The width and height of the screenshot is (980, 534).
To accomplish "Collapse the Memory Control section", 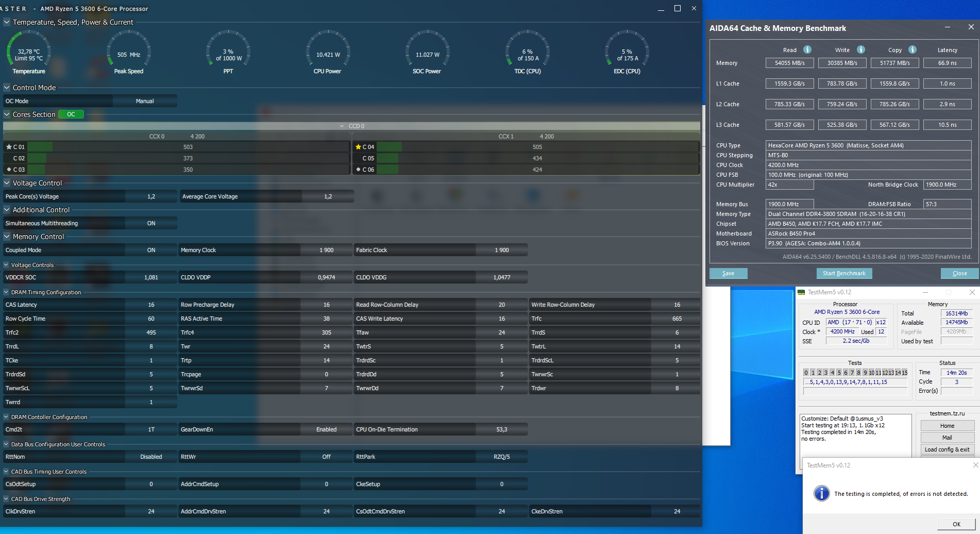I will 7,237.
